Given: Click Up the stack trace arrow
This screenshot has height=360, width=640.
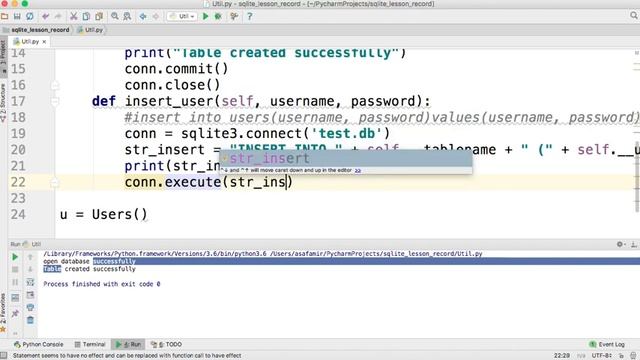Looking at the screenshot, I should coord(30,257).
